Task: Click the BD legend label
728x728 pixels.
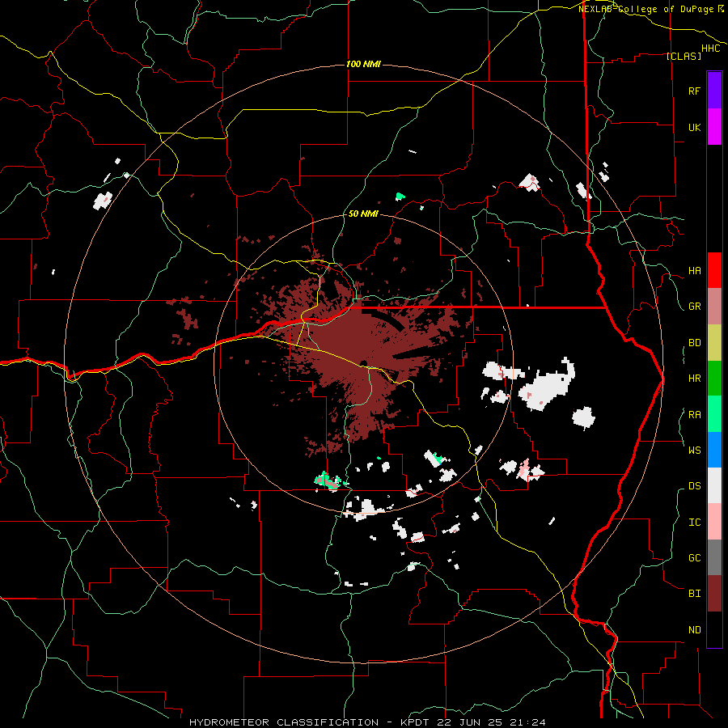Action: 694,343
